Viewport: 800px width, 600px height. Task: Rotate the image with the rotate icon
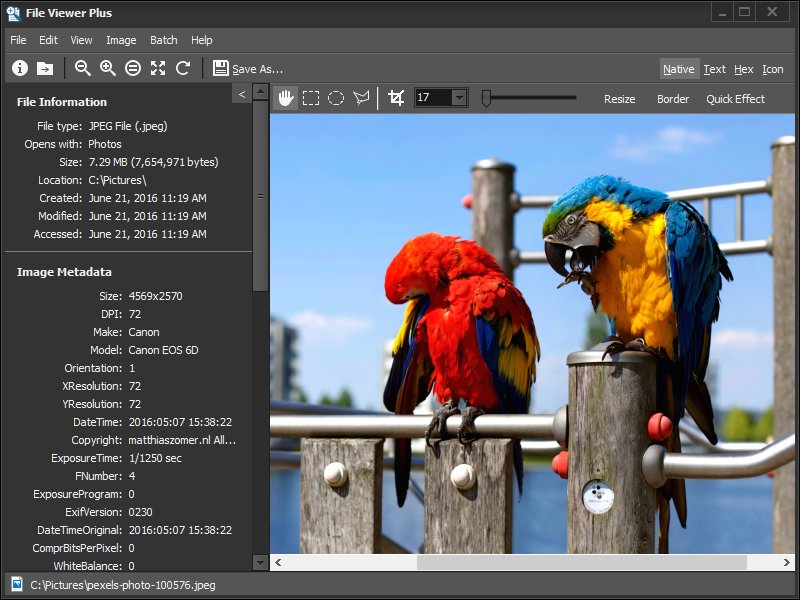(183, 68)
